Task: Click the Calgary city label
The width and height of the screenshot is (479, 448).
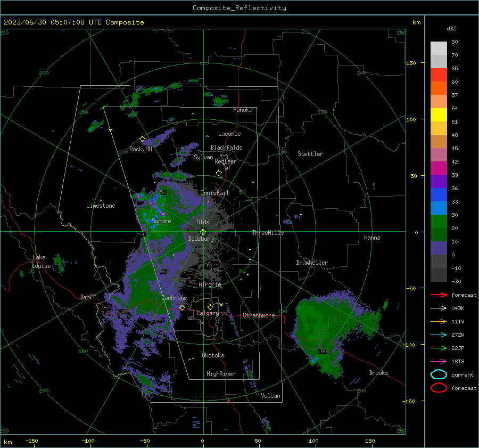Action: pos(208,313)
